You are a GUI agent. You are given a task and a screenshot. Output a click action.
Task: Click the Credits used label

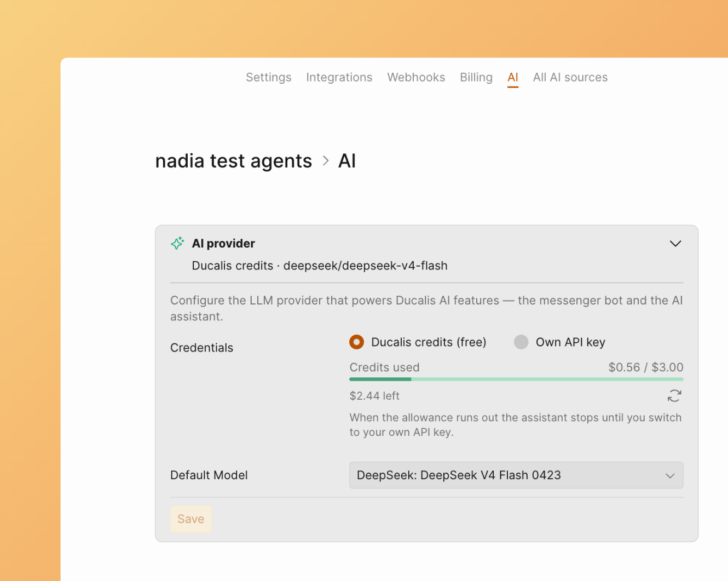click(384, 367)
